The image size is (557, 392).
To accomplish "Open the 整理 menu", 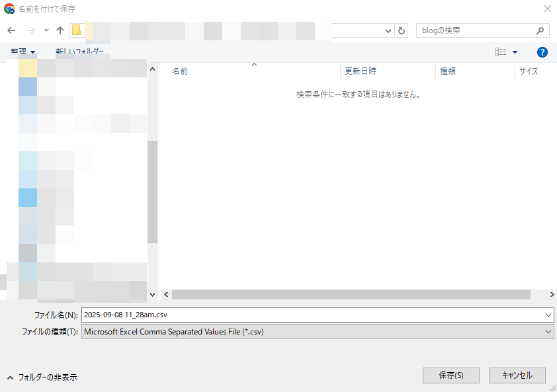I will [x=23, y=52].
